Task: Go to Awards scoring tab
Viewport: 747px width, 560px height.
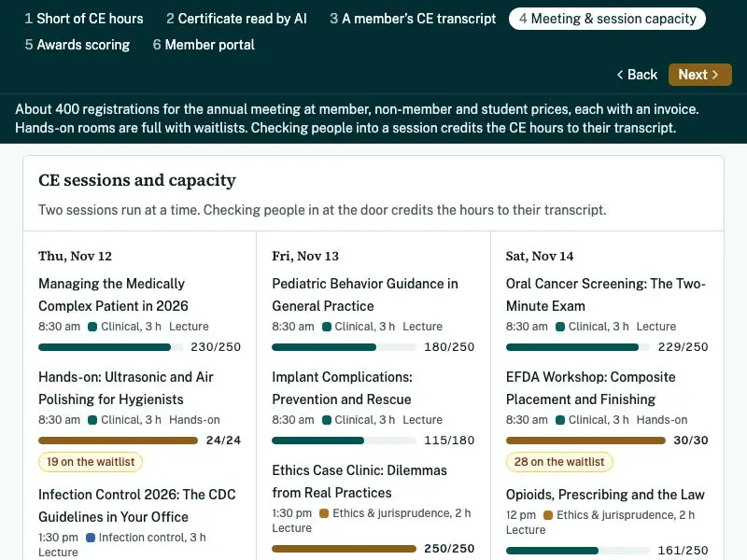Action: 78,45
